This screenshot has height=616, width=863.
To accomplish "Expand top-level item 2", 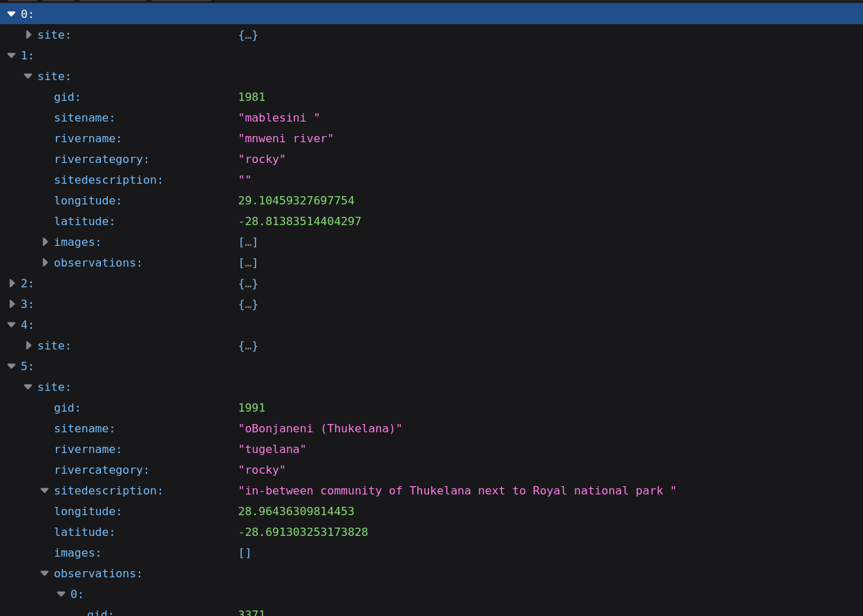I will 12,283.
